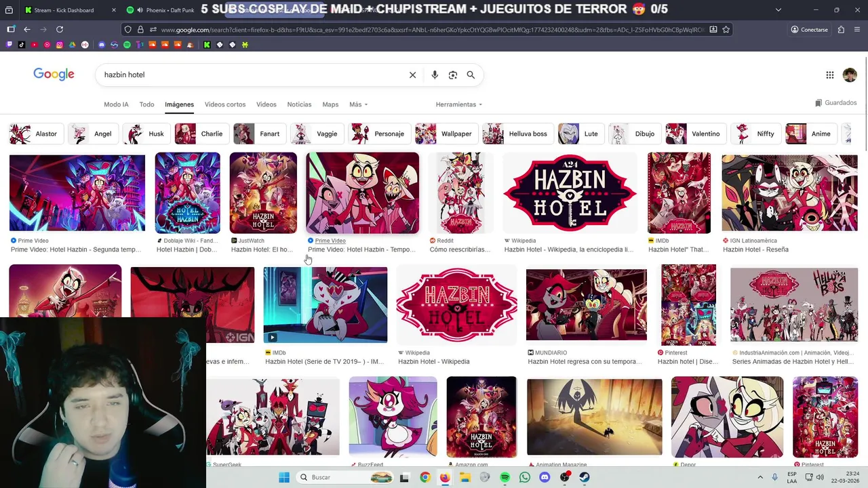Open the JustWatch poster thumbnail
Screen dimensions: 868x488
click(x=263, y=192)
